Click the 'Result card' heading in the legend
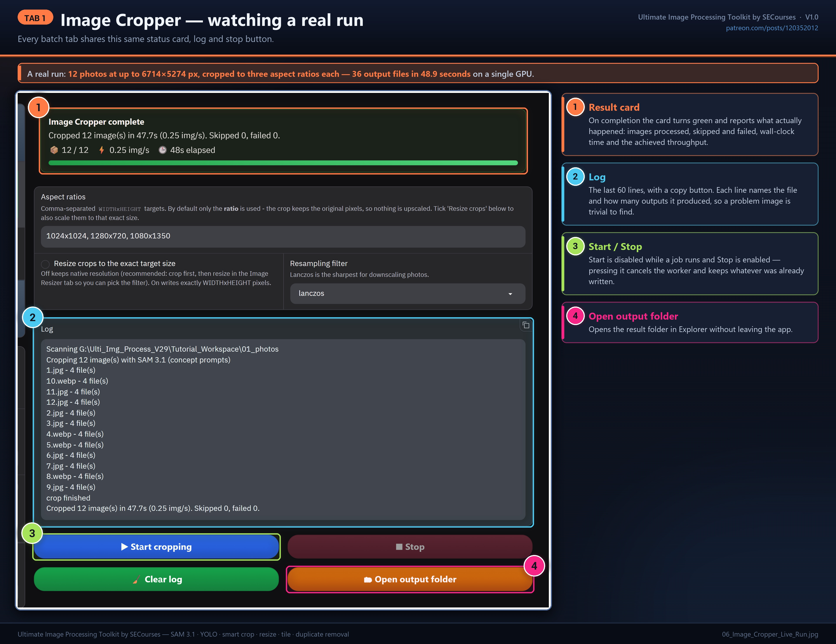The width and height of the screenshot is (836, 644). (614, 107)
